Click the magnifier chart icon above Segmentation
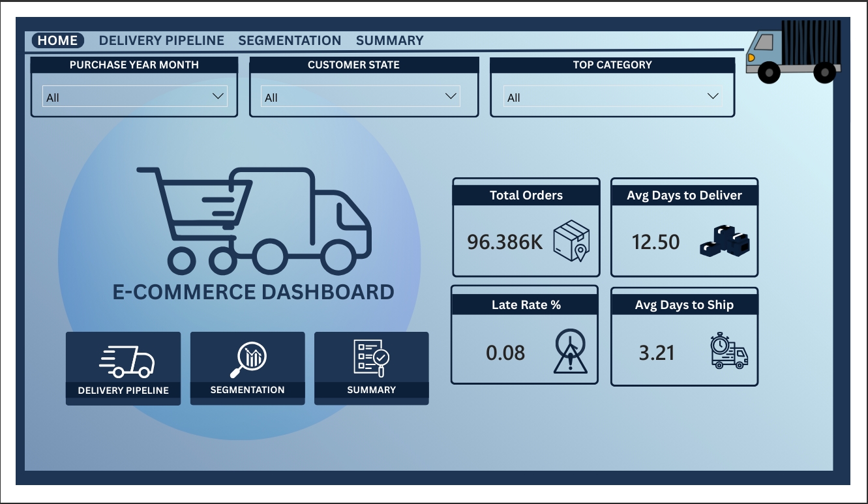The height and width of the screenshot is (504, 868). pyautogui.click(x=248, y=360)
